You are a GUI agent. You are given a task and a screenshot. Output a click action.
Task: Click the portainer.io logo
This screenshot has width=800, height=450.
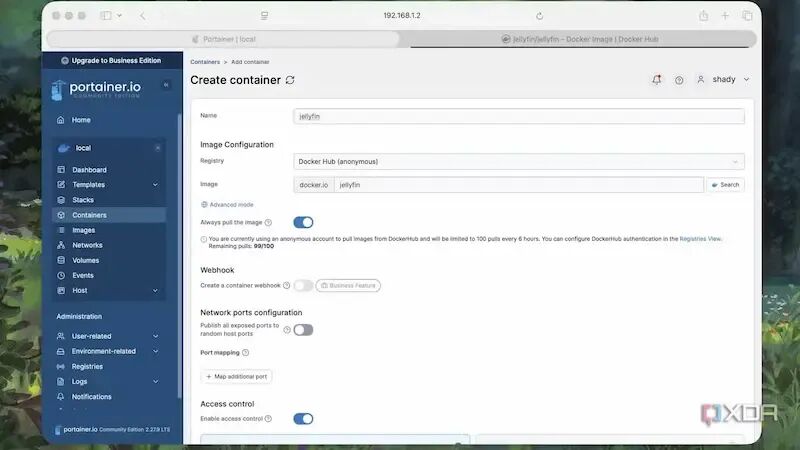pyautogui.click(x=96, y=89)
